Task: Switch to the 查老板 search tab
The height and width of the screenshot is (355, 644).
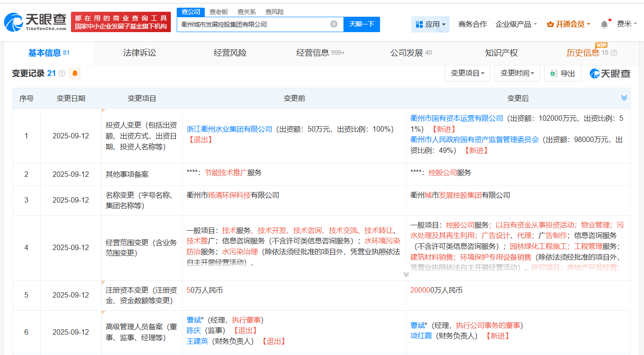Action: [219, 12]
